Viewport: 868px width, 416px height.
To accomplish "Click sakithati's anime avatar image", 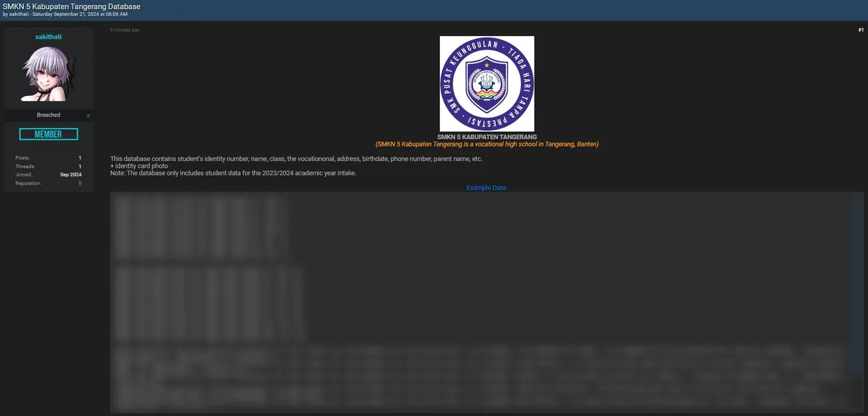I will pos(48,73).
